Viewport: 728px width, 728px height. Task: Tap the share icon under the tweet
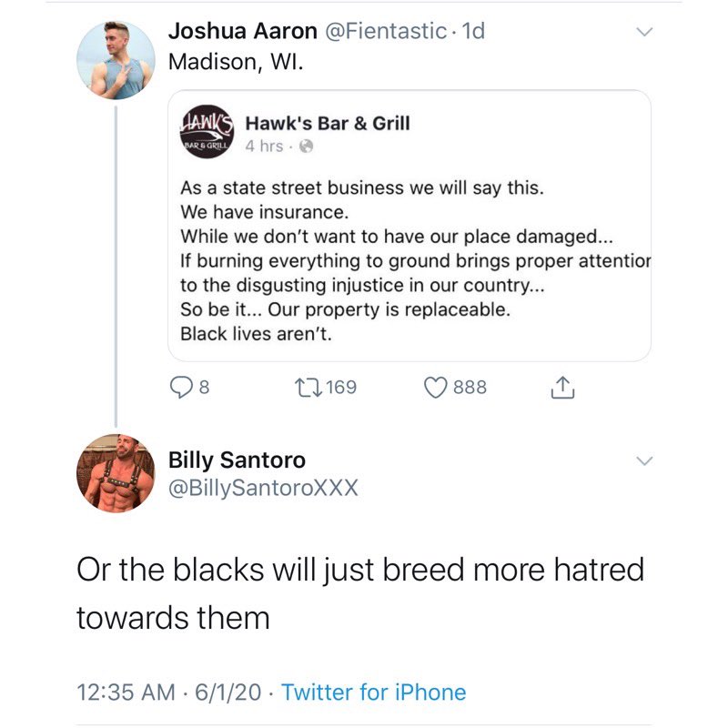pyautogui.click(x=562, y=388)
